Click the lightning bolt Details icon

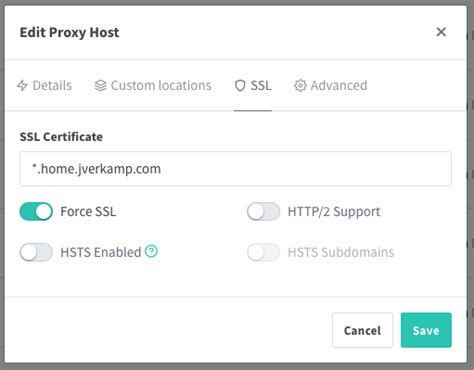[22, 86]
